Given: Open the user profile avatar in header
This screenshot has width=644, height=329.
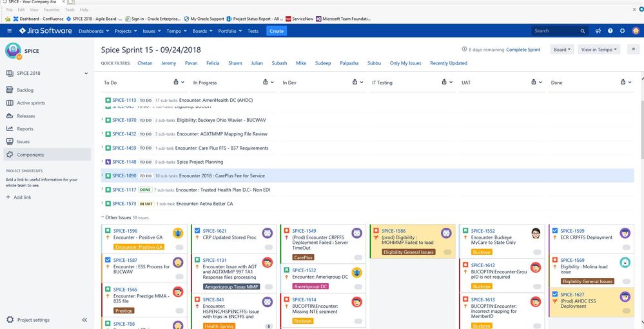Looking at the screenshot, I should coord(636,31).
